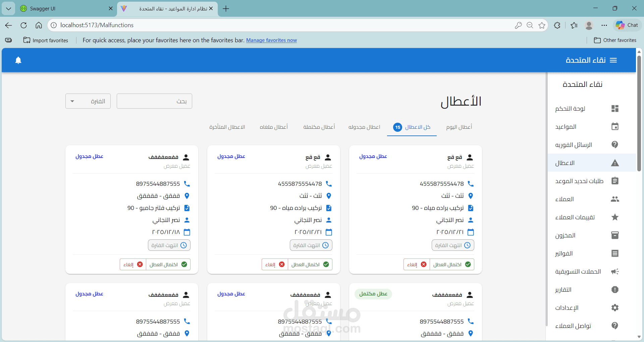Switch to اعطال مجدوله tab

tap(364, 127)
